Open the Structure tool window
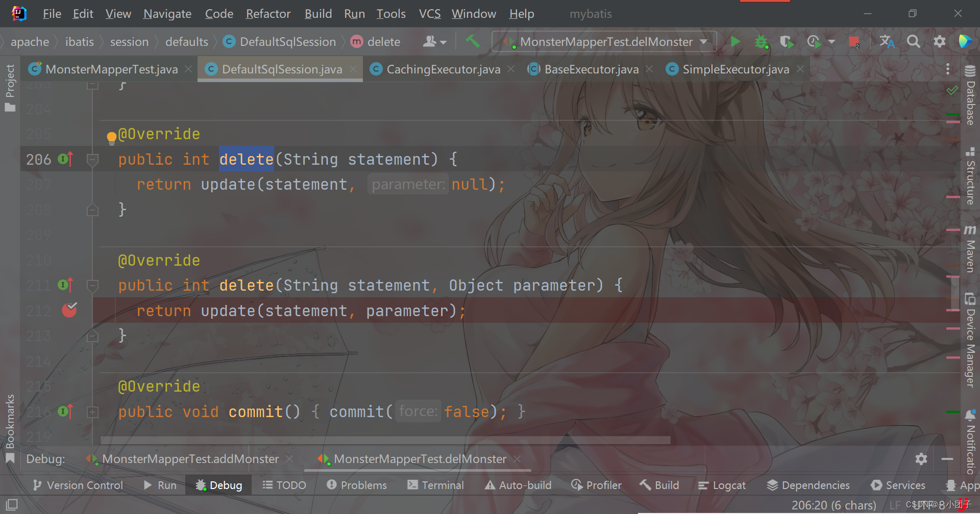 click(970, 176)
